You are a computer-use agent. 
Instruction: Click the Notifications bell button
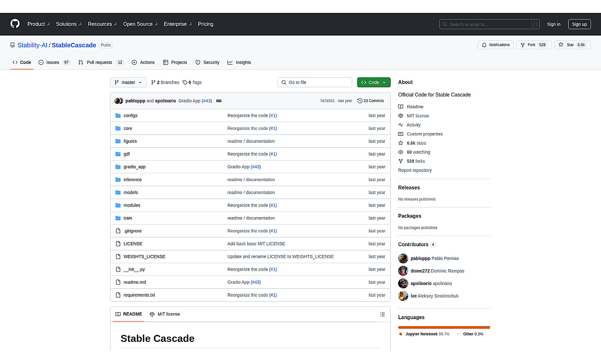pos(496,45)
